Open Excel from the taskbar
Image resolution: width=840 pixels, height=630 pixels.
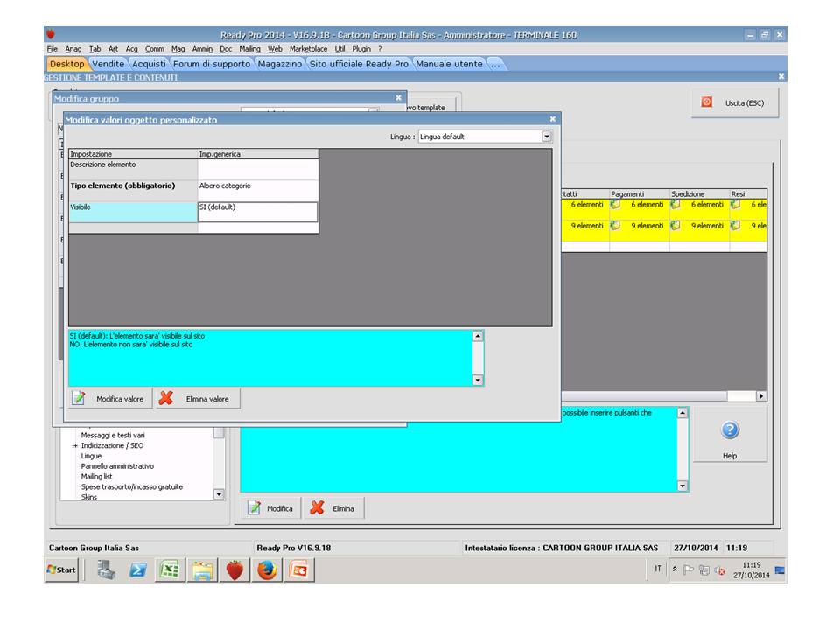tap(170, 570)
